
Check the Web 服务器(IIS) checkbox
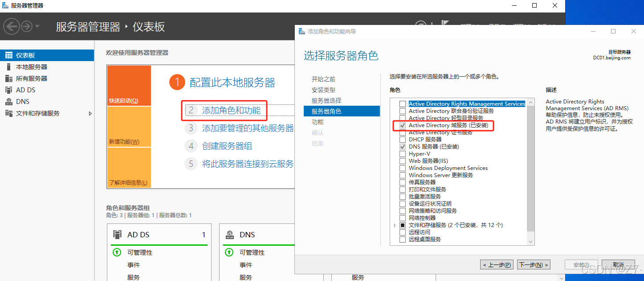point(403,161)
